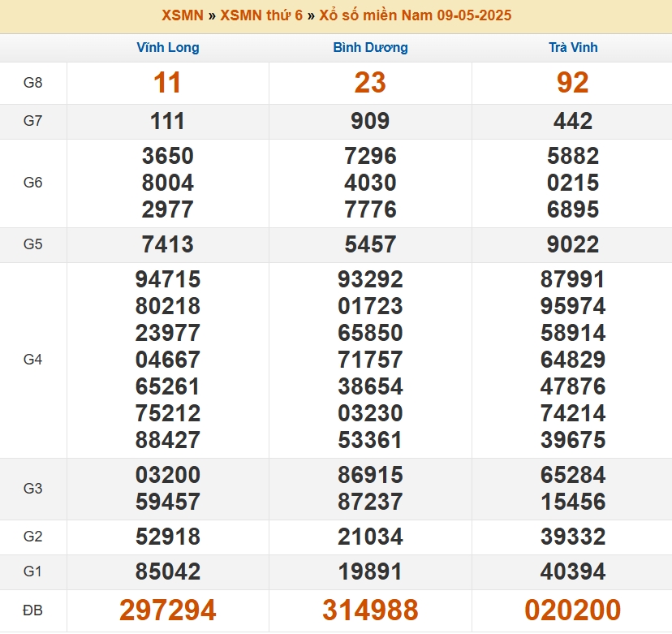Click G4 number 58914
This screenshot has width=672, height=634.
coord(573,333)
